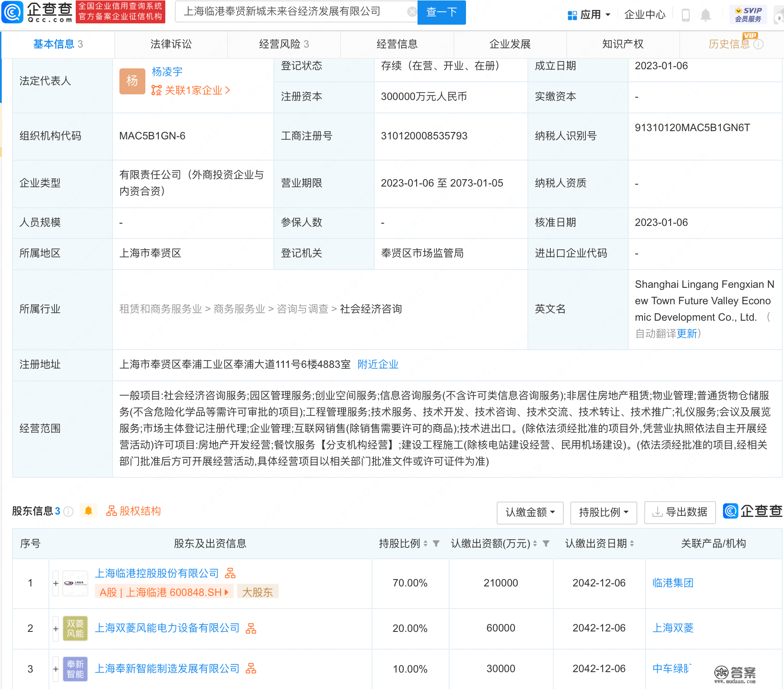Open the 持股比例 filter dropdown button
Screen dimensions: 784x689
(604, 512)
